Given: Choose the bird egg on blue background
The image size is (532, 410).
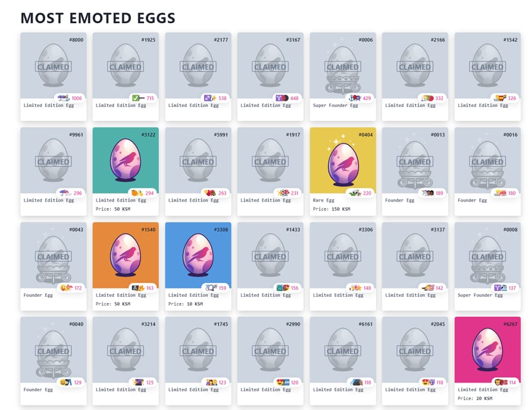Looking at the screenshot, I should pos(198,255).
